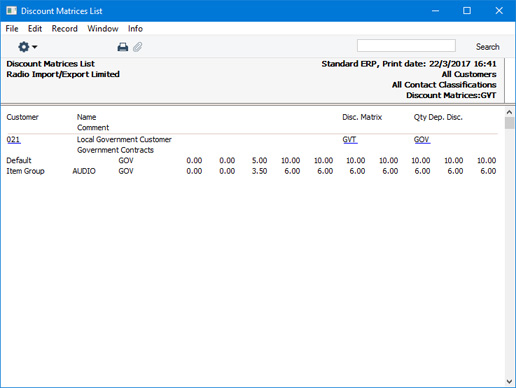Image resolution: width=516 pixels, height=388 pixels.
Task: Click 'Radio Import/Export Limited' company name
Action: coord(63,74)
